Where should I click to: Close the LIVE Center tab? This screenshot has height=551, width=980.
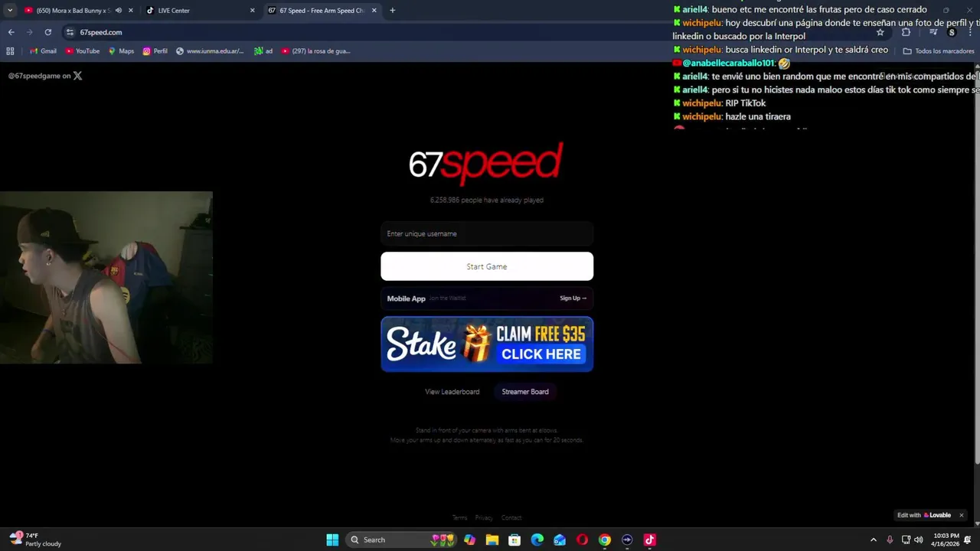252,11
